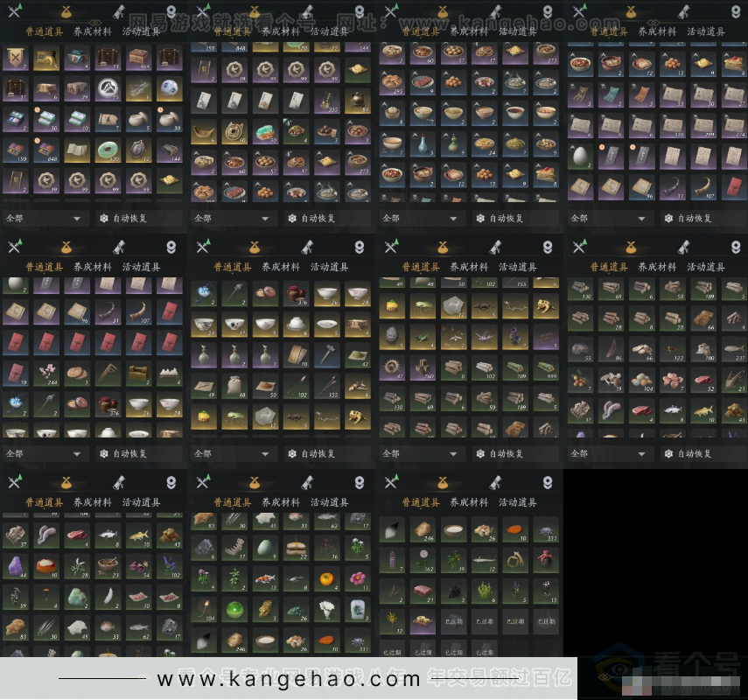Click the bag icon in top-right panel header
Image resolution: width=748 pixels, height=700 pixels.
(x=630, y=11)
